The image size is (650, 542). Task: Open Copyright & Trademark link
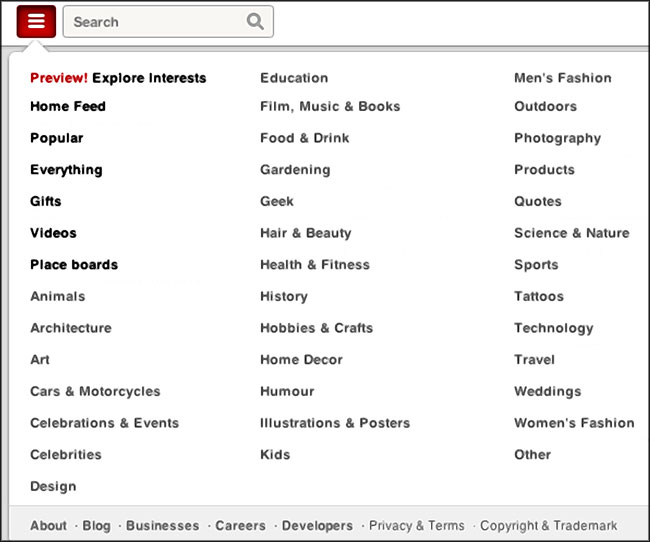coord(549,525)
